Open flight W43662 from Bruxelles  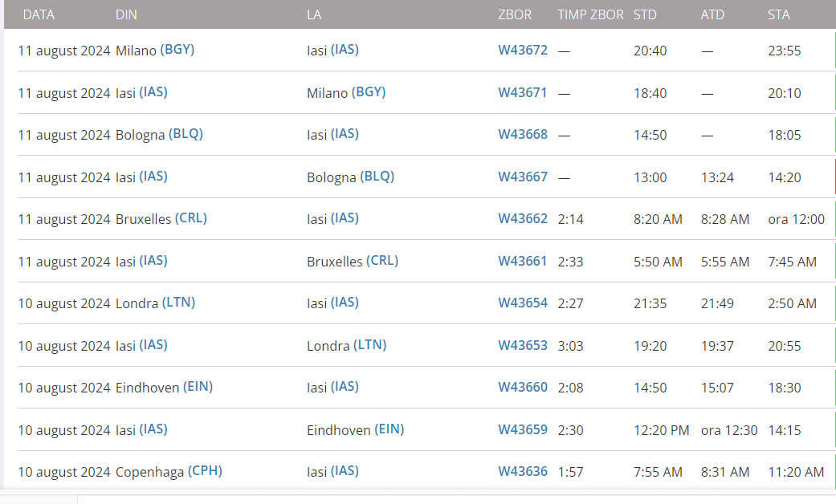click(522, 218)
